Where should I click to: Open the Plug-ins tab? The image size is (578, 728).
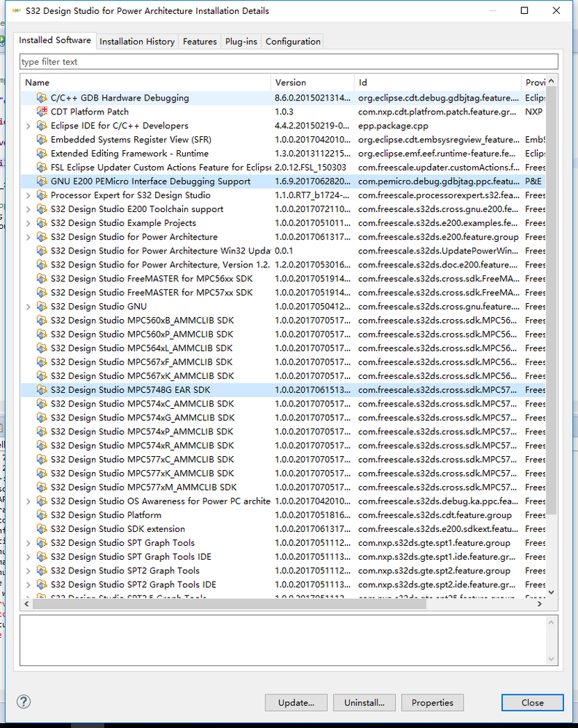(241, 42)
